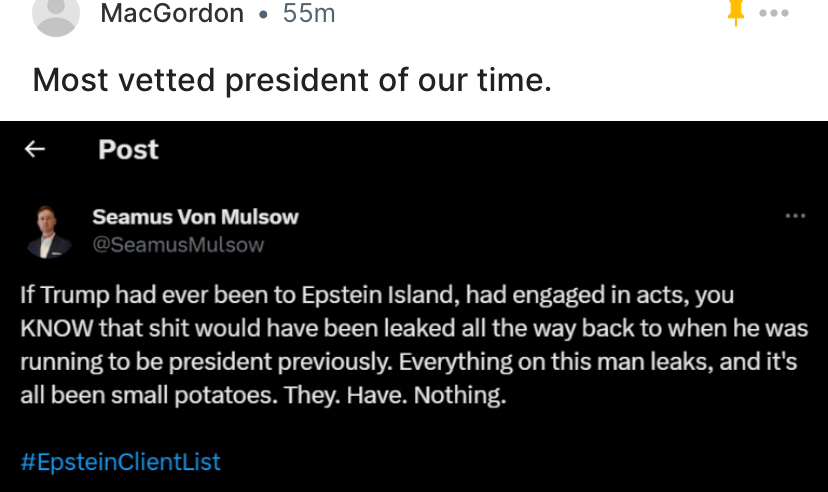Viewport: 828px width, 492px height.
Task: Open the MacGordon user profile link
Action: pyautogui.click(x=172, y=13)
